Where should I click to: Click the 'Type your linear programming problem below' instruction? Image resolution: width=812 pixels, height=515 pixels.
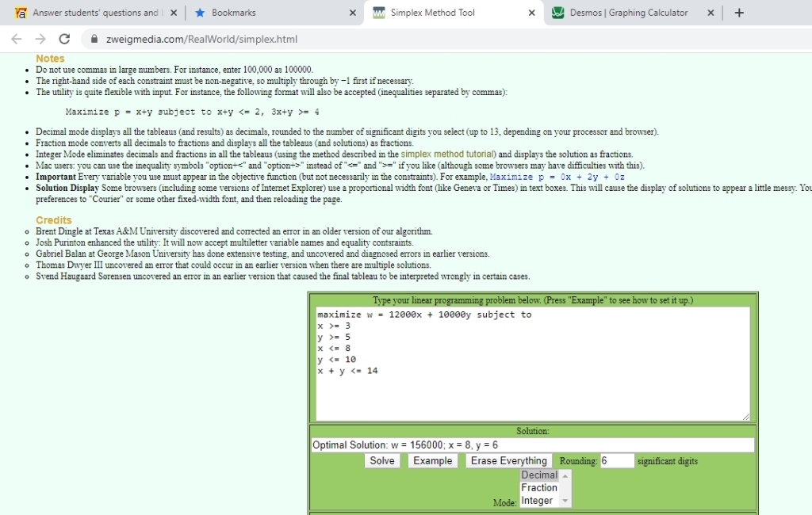point(533,300)
